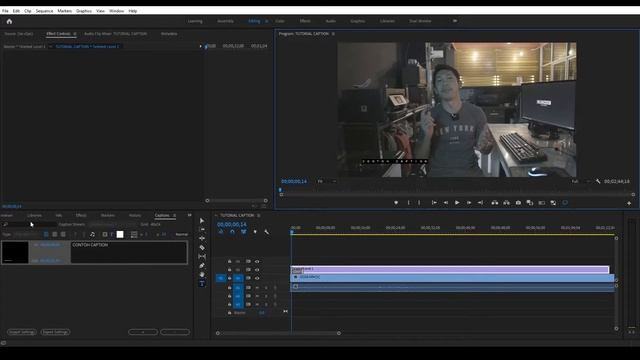Screen dimensions: 640x360
Task: Open playback resolution Full dropdown
Action: [580, 181]
